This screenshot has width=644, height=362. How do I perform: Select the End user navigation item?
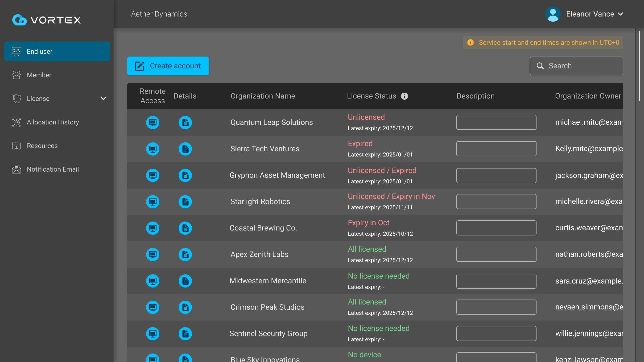[40, 52]
